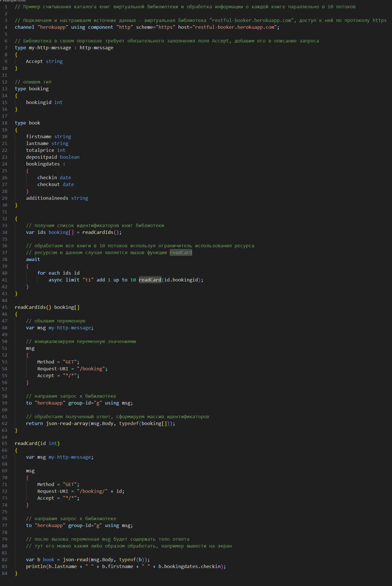Click the json-read-array function call
Image resolution: width=392 pixels, height=586 pixels.
(x=67, y=424)
